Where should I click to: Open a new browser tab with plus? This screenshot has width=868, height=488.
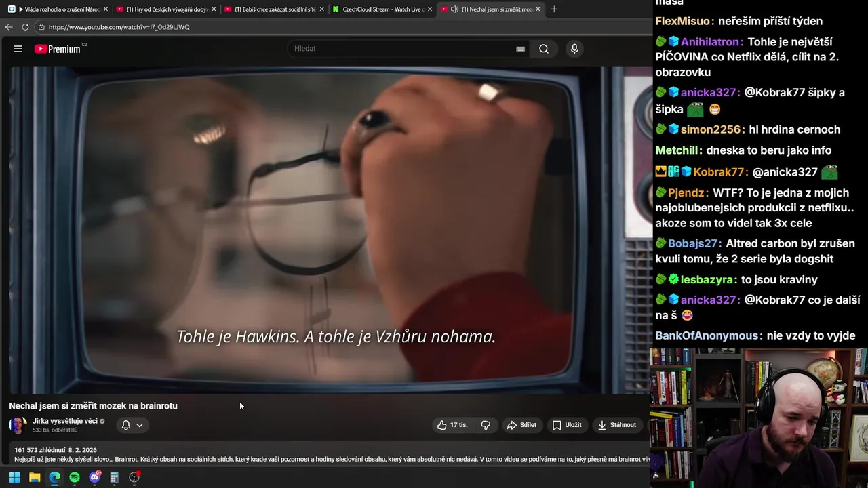pyautogui.click(x=554, y=9)
